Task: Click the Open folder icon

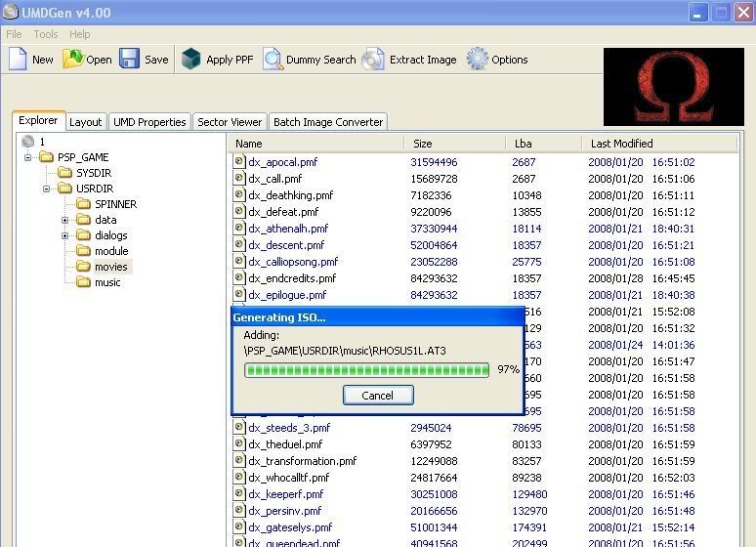Action: (73, 59)
